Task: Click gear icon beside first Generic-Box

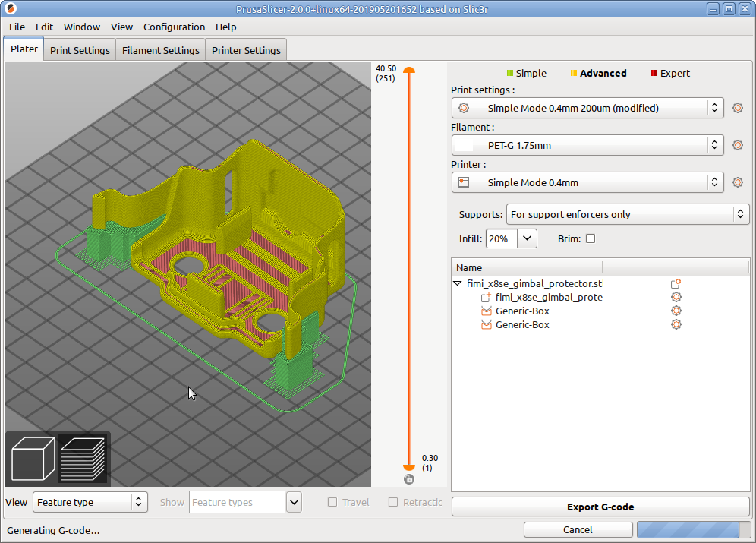Action: coord(676,311)
